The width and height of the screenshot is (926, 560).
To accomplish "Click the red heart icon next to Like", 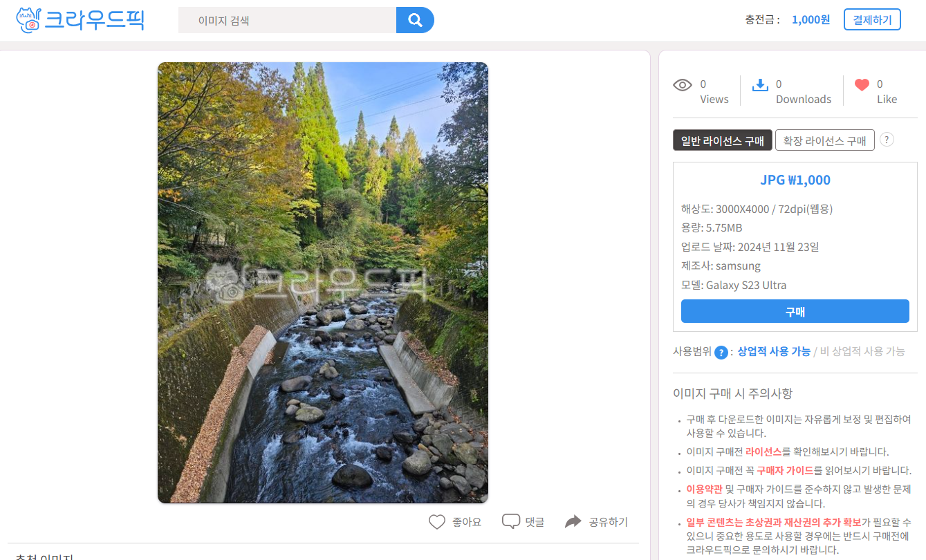I will (861, 84).
